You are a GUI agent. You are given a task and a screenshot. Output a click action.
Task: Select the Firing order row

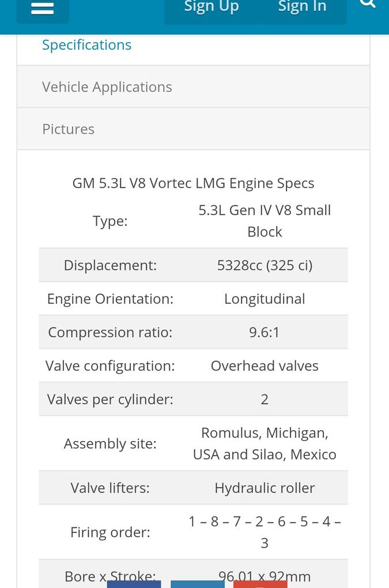tap(193, 532)
